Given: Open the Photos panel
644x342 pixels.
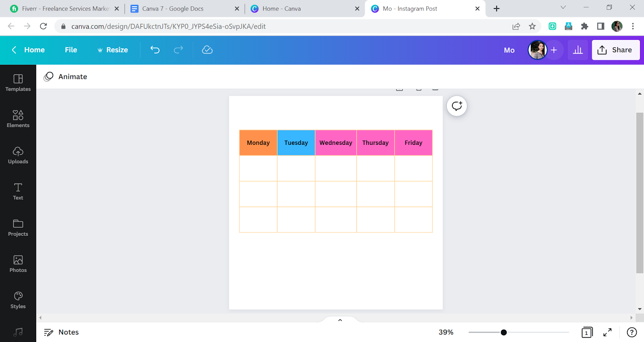Looking at the screenshot, I should point(18,264).
